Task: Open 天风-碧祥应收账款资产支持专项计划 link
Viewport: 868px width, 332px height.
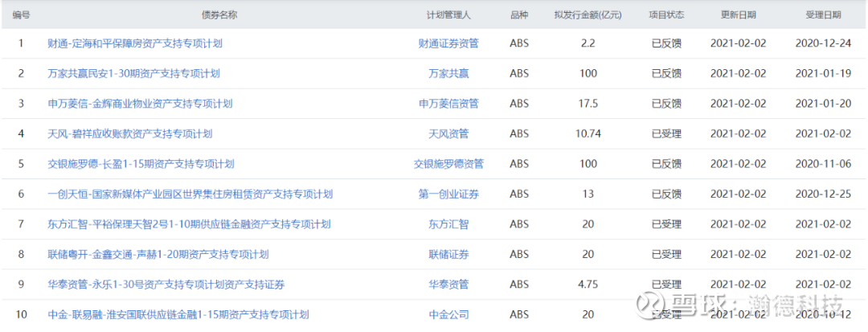Action: coord(130,133)
